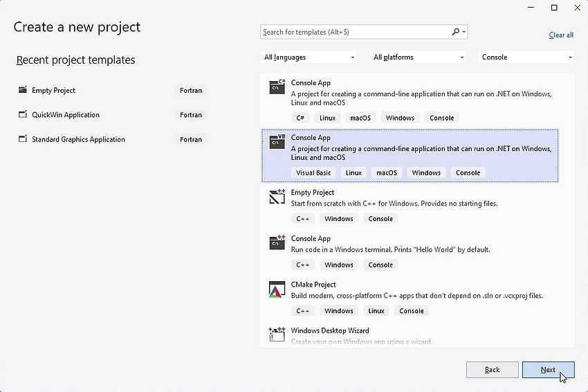Click the Fortran Empty Project icon

[23, 90]
